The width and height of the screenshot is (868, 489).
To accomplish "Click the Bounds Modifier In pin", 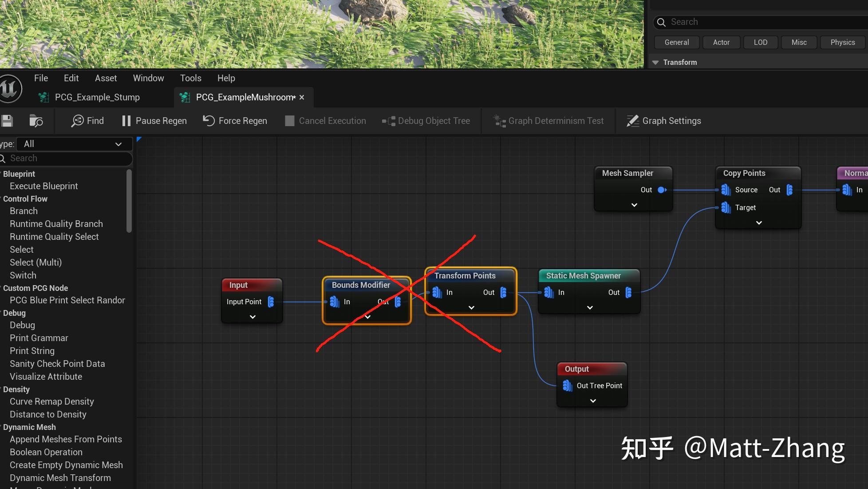I will [335, 302].
